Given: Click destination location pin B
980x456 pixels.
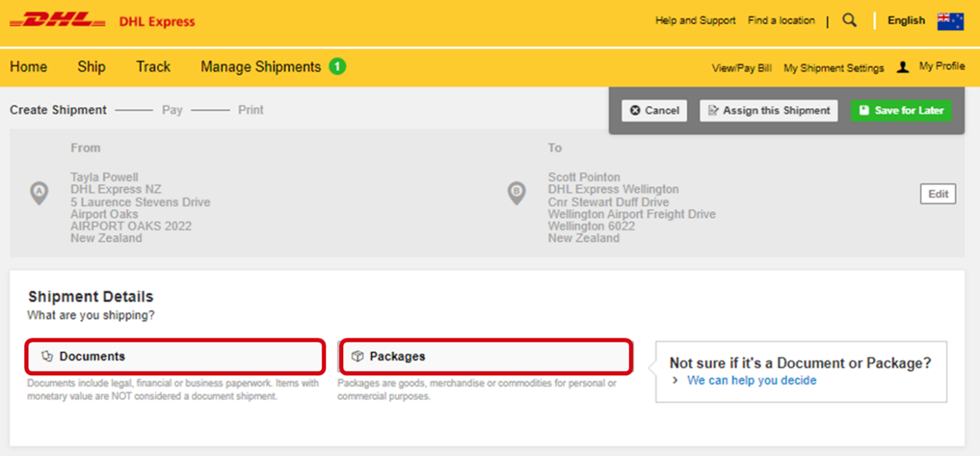Looking at the screenshot, I should [x=516, y=193].
